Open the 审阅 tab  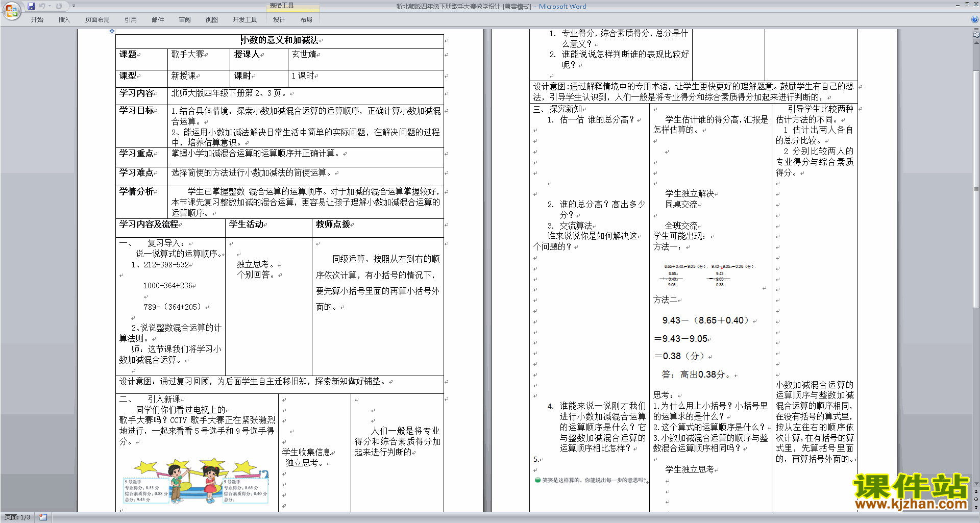click(x=185, y=20)
